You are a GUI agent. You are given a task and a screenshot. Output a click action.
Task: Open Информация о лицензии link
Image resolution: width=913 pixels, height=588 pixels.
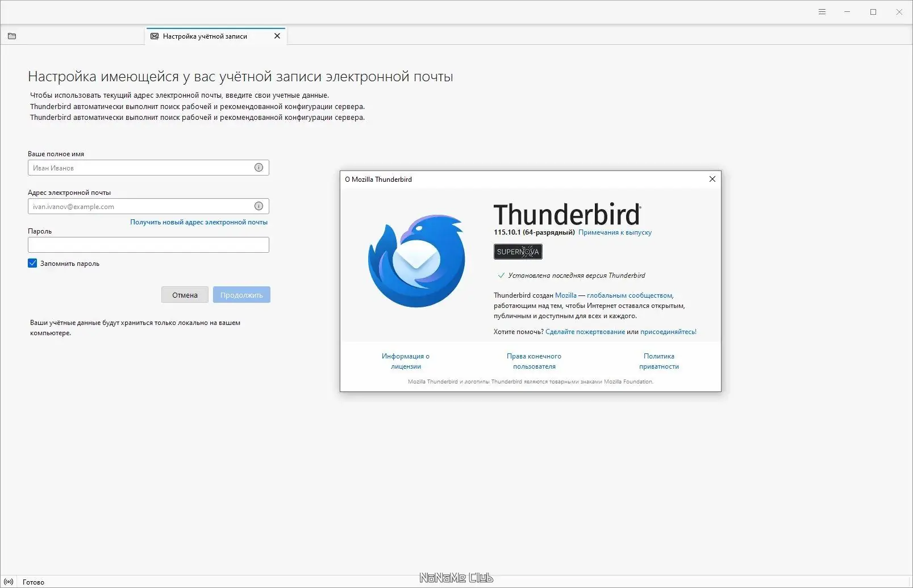[406, 361]
